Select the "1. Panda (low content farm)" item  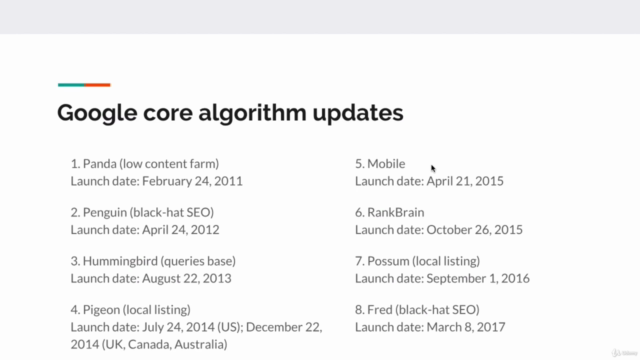click(x=145, y=164)
